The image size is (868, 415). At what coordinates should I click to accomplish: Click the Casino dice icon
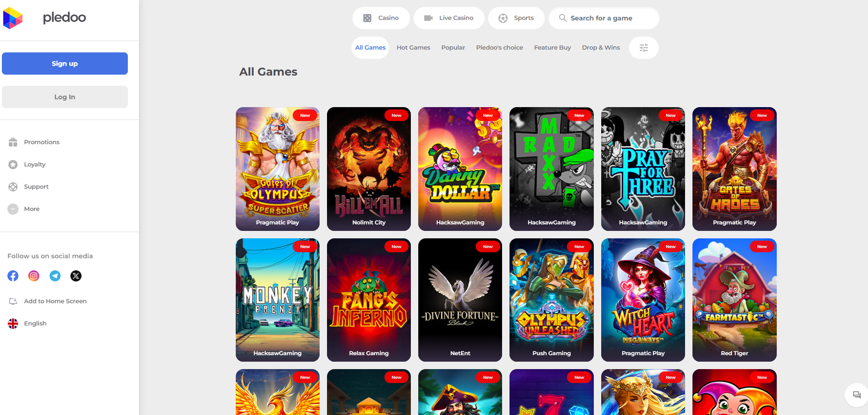coord(367,18)
